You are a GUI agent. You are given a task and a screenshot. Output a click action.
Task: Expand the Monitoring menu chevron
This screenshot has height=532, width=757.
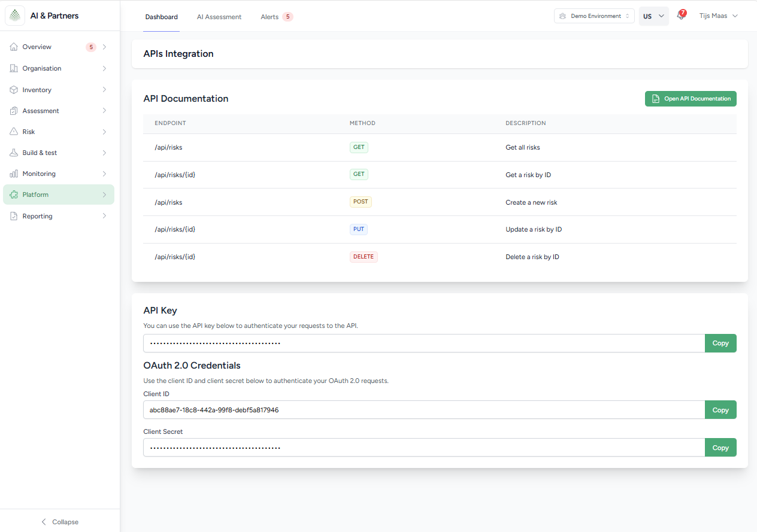click(104, 174)
